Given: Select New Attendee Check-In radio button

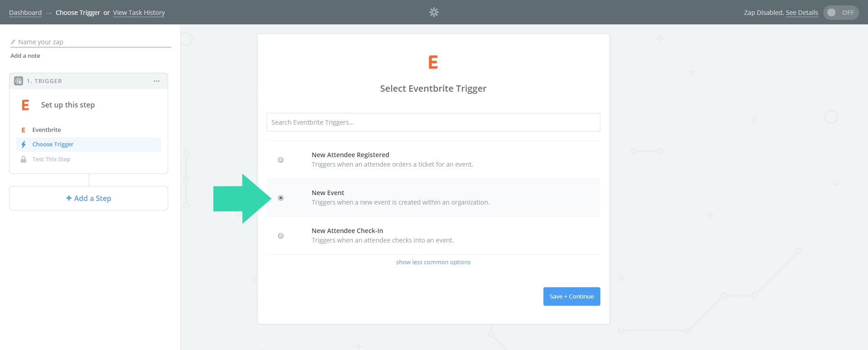Looking at the screenshot, I should pyautogui.click(x=281, y=236).
